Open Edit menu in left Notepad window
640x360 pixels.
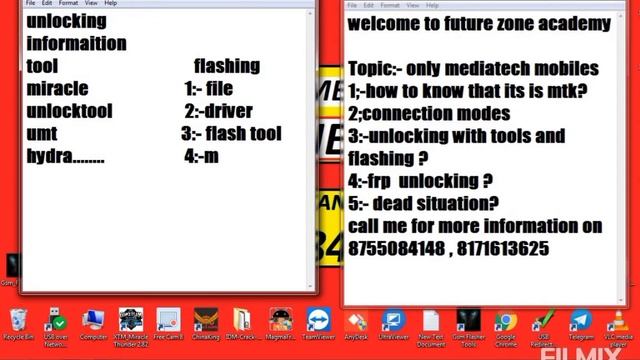tap(47, 3)
